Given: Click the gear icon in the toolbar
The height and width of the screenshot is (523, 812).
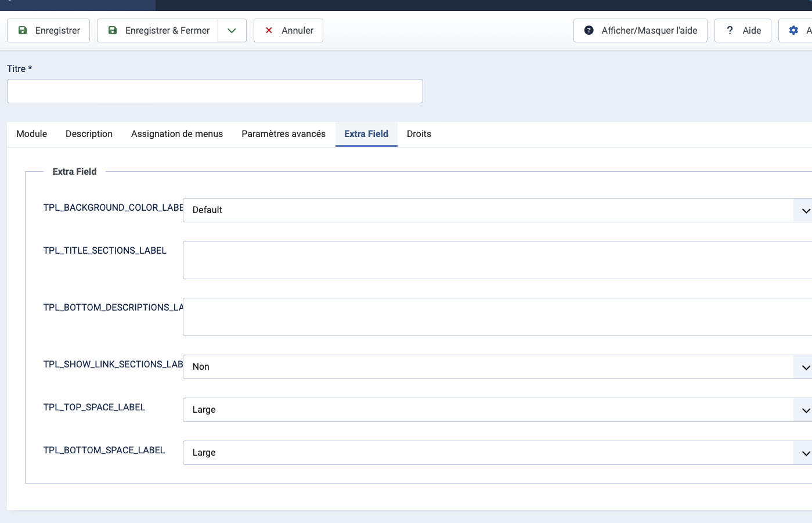Looking at the screenshot, I should pyautogui.click(x=793, y=30).
